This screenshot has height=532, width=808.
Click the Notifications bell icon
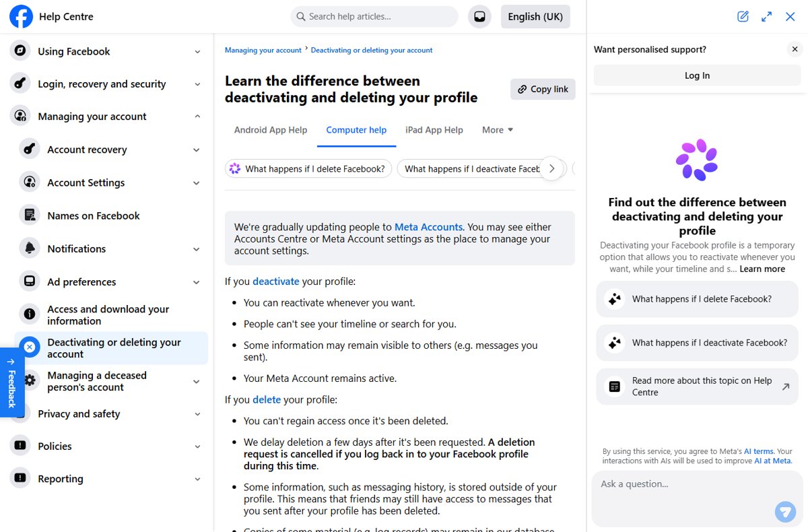tap(30, 248)
